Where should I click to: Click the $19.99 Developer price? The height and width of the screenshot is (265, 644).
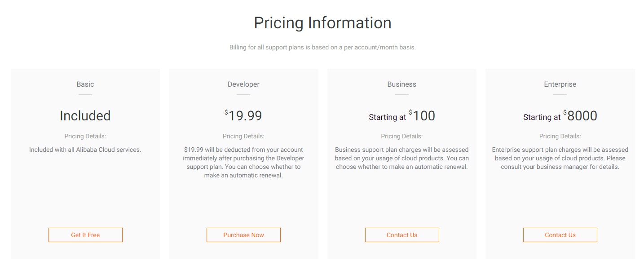(243, 116)
